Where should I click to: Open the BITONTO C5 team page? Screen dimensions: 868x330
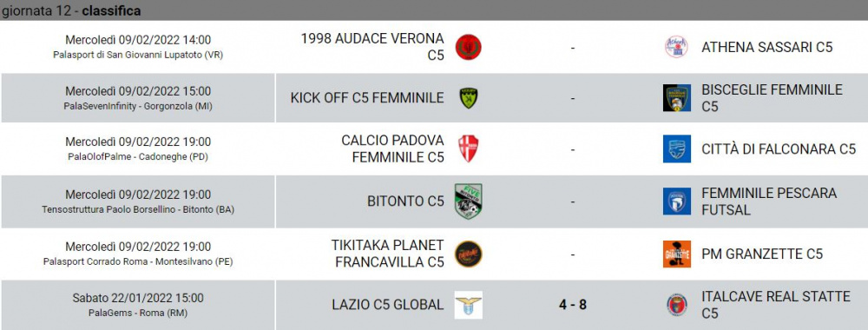point(405,201)
